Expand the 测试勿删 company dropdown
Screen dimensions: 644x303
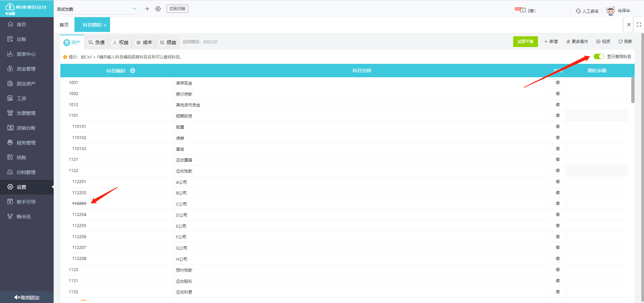pos(134,9)
